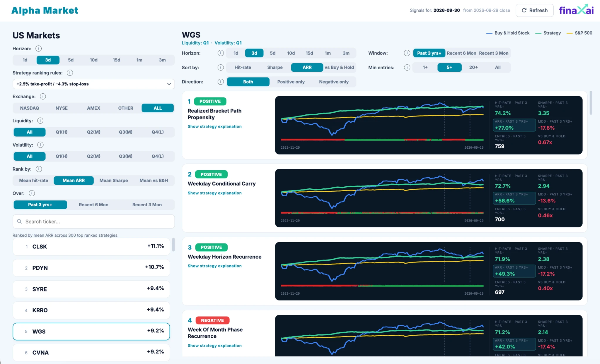Select the vs Buy & Hold sort option
The image size is (600, 364).
pos(339,67)
